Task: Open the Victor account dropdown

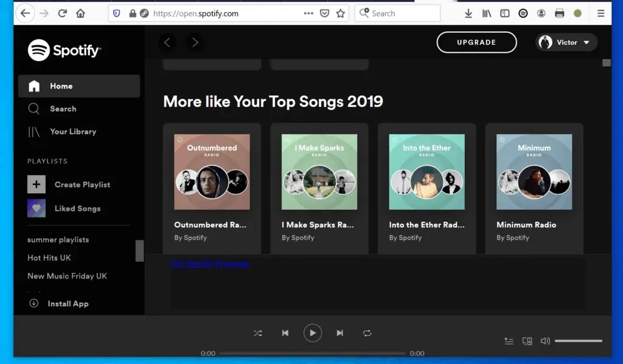Action: coord(566,43)
